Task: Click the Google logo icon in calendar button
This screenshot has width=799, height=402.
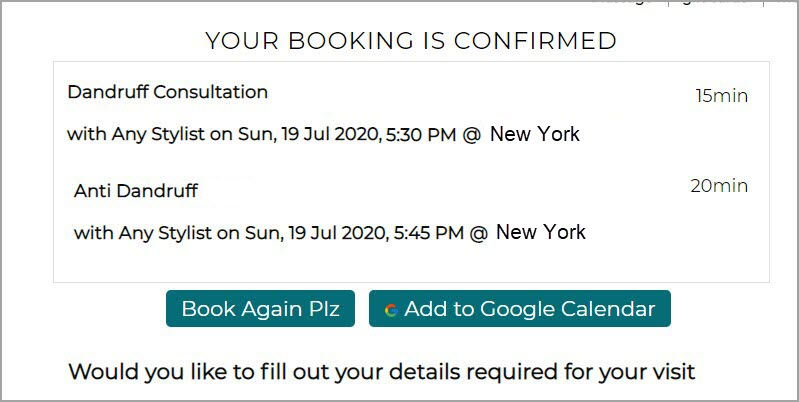Action: pyautogui.click(x=391, y=310)
